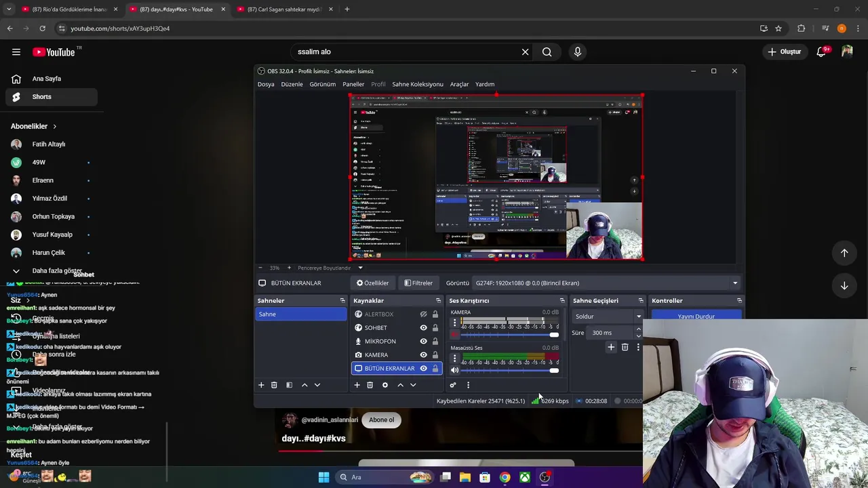868x488 pixels.
Task: Show the ALERTBOX source
Action: coord(423,314)
